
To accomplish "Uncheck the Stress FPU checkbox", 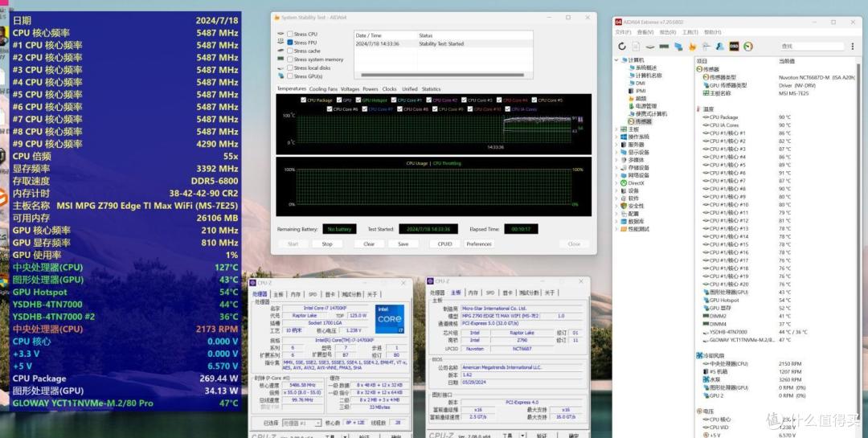I will click(290, 43).
